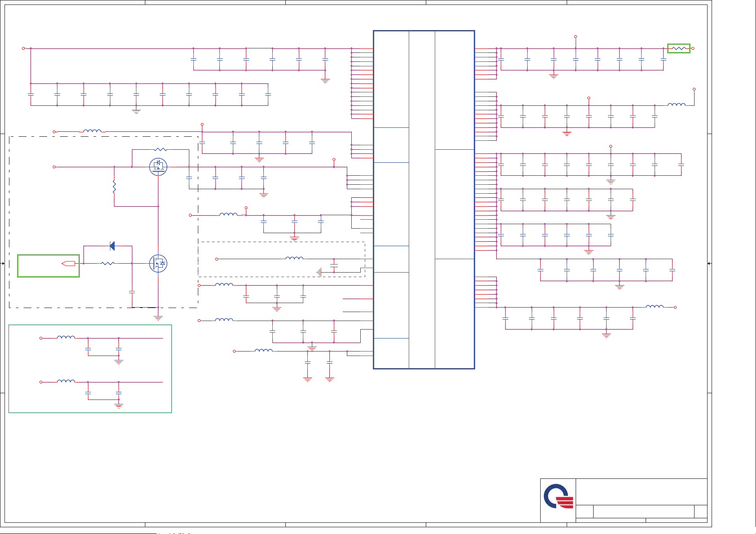Click the sideways ground symbol in the green dashed box
The height and width of the screenshot is (534, 756).
click(319, 272)
